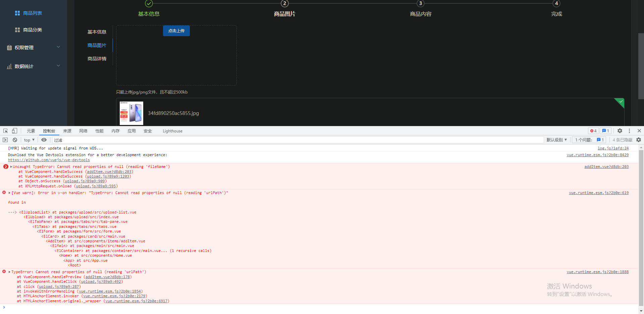This screenshot has width=644, height=314.
Task: Toggle the device emulation mode icon
Action: click(x=14, y=131)
